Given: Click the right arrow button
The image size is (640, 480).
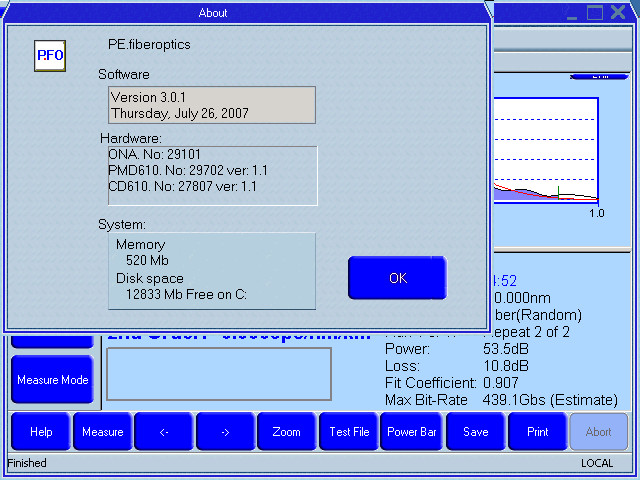Looking at the screenshot, I should click(225, 431).
